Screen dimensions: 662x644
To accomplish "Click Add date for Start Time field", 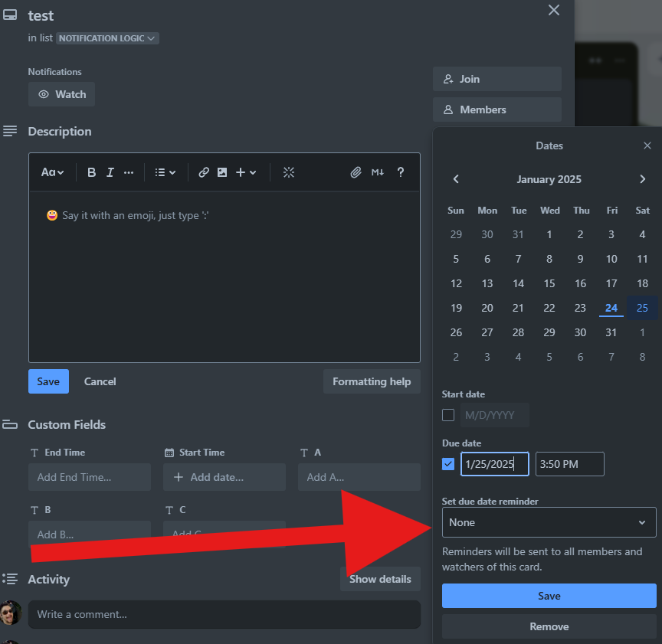I will [224, 477].
